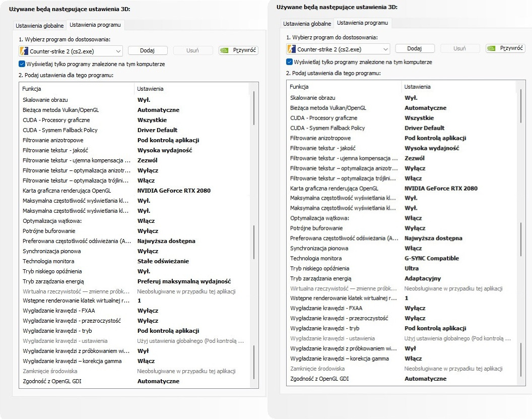
Task: Click CUDA - Procesory graficzne row in right panel
Action: (402, 118)
